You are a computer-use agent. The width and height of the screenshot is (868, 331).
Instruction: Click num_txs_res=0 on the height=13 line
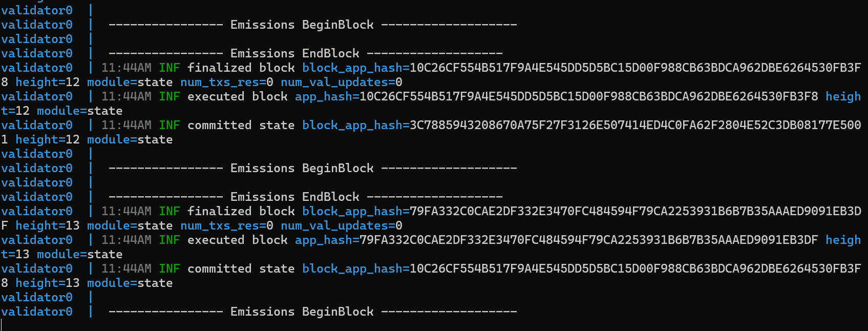[x=227, y=225]
